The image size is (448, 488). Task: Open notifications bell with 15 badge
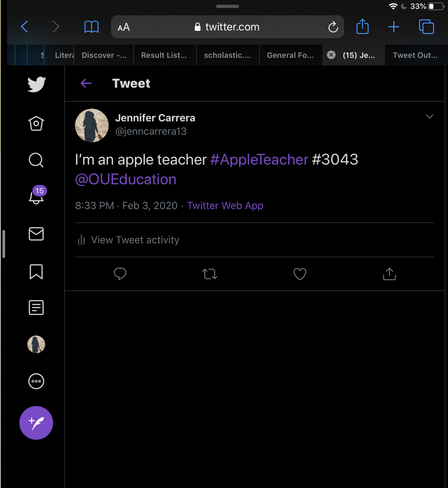36,197
